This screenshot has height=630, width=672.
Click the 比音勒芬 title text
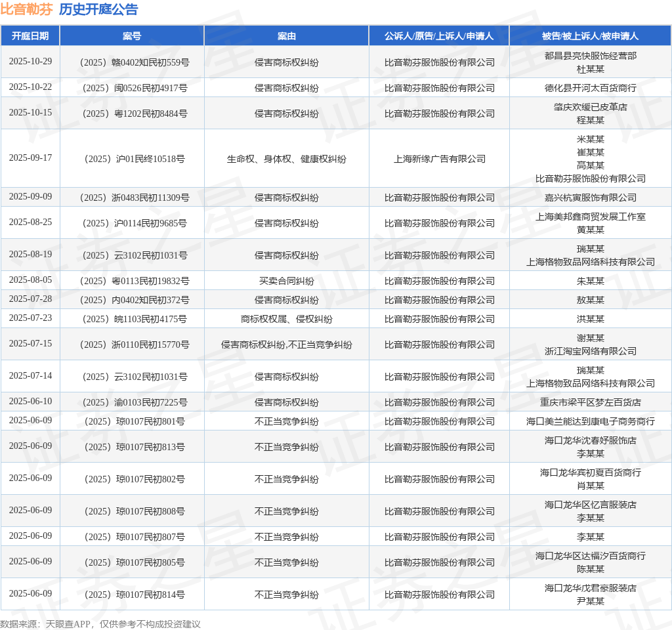[x=26, y=9]
